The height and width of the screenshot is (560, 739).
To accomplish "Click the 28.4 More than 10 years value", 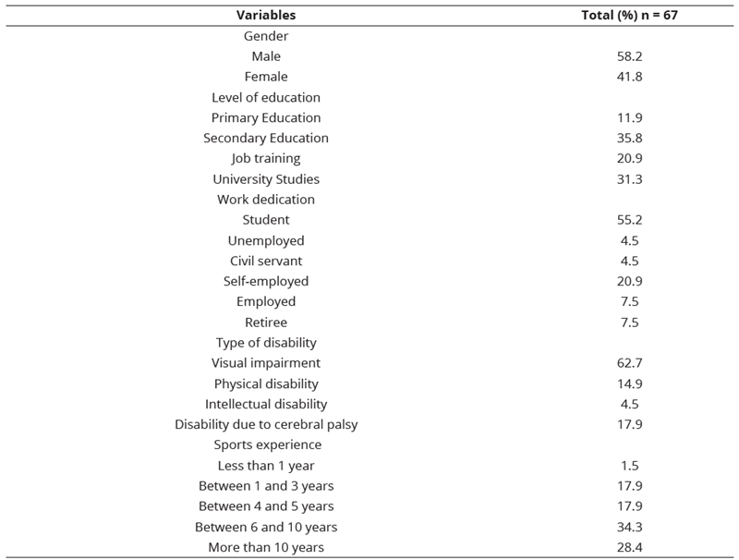I will [629, 547].
